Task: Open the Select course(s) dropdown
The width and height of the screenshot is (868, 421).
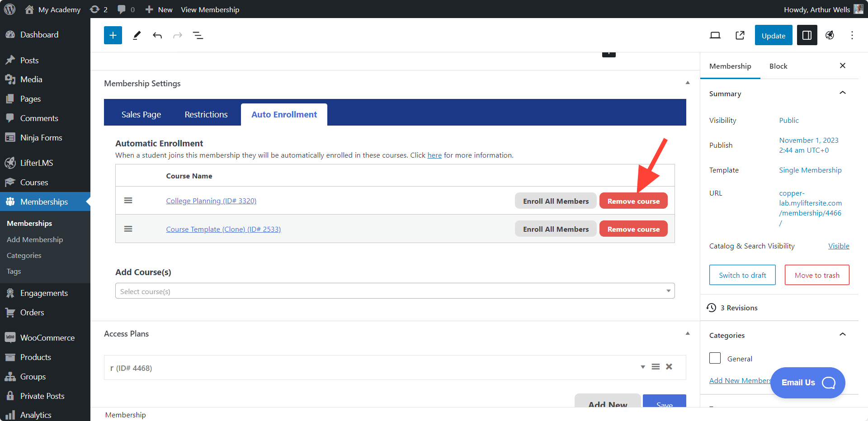Action: click(395, 291)
